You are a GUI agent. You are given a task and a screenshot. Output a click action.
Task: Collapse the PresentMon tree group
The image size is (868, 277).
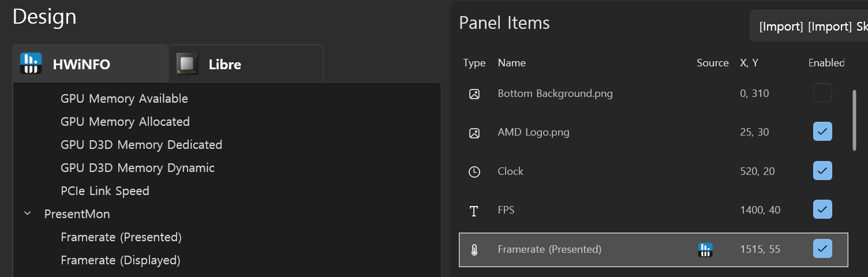[27, 214]
